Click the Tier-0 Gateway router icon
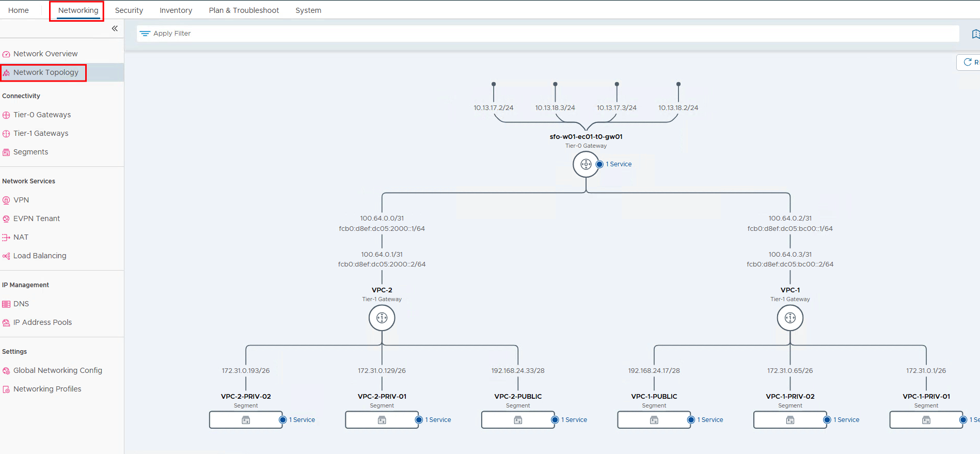980x454 pixels. click(x=586, y=164)
